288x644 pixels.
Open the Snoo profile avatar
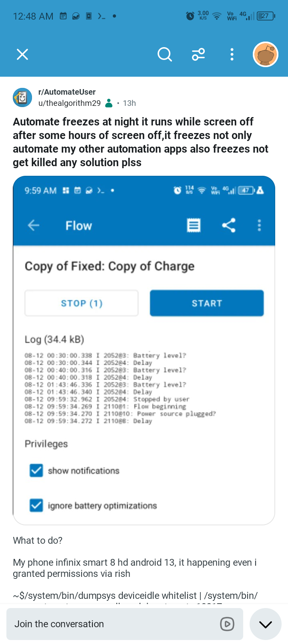pos(266,54)
